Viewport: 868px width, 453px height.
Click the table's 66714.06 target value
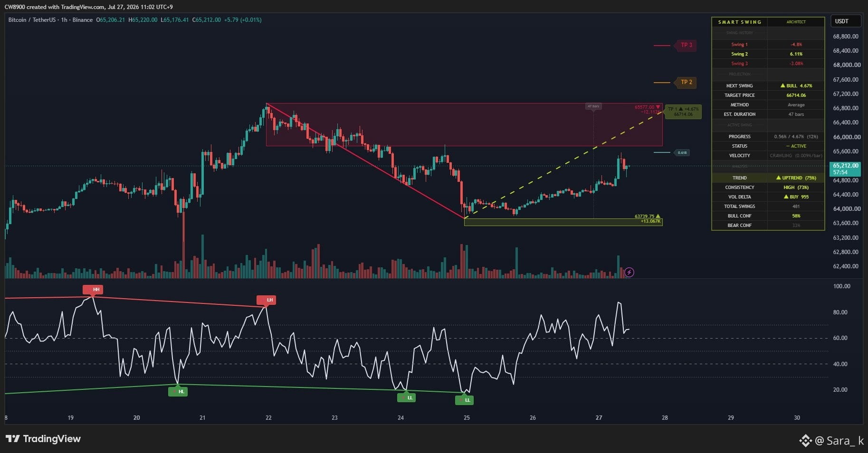point(796,95)
